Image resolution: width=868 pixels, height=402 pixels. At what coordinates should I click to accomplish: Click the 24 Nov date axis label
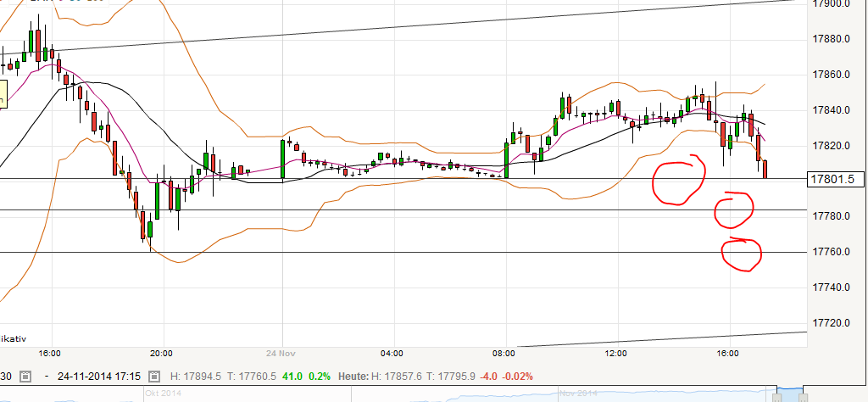(x=280, y=354)
